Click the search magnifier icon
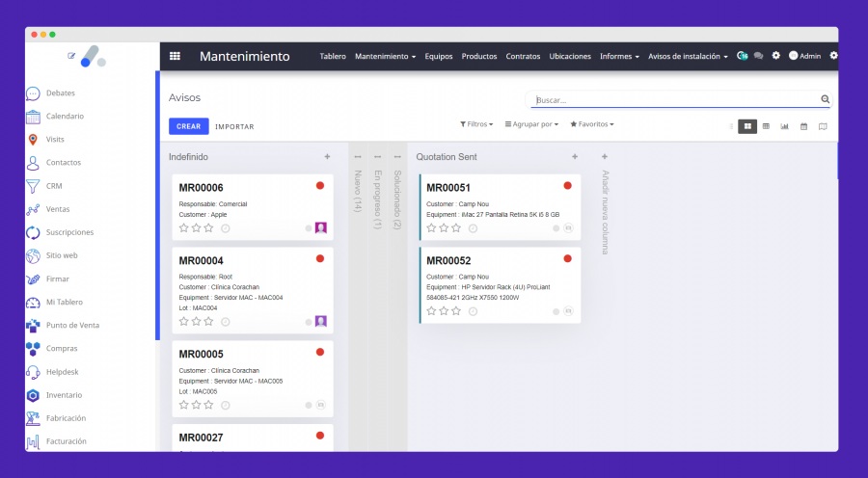Image resolution: width=868 pixels, height=478 pixels. pyautogui.click(x=825, y=99)
